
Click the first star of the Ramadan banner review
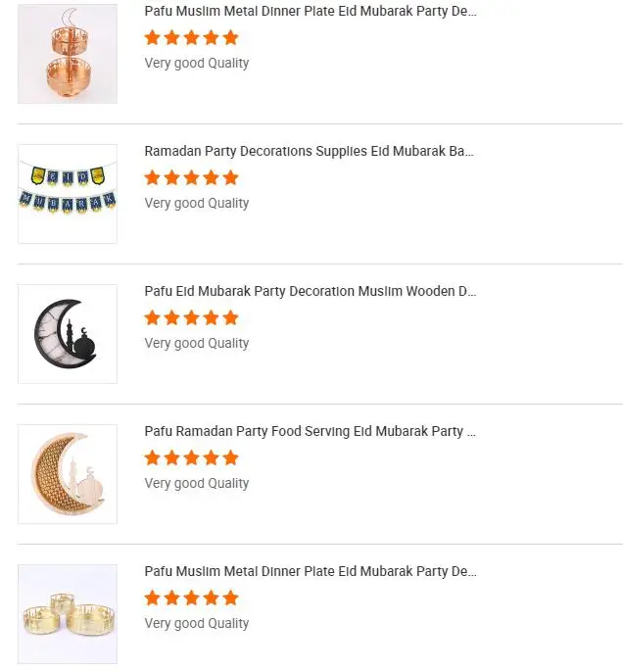(152, 178)
